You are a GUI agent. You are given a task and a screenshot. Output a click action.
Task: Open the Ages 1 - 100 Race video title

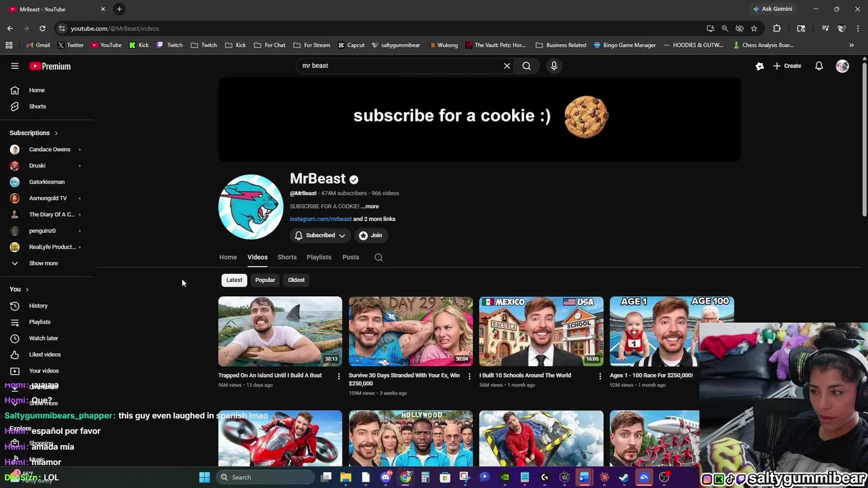[x=651, y=375]
